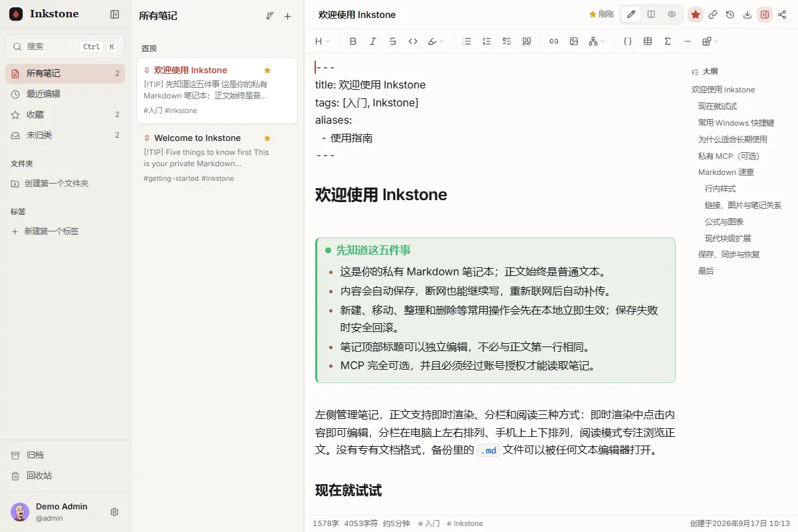Open 最近编辑 in the sidebar

[65, 94]
